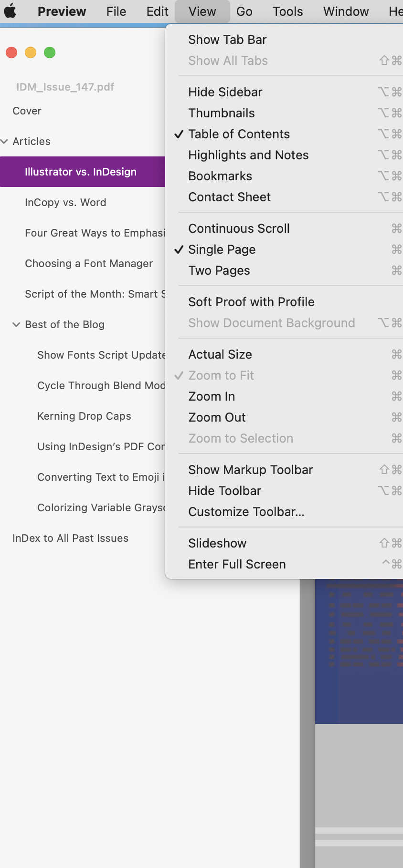Screen dimensions: 403x868
Task: Hide the Sidebar via View menu
Action: [225, 92]
